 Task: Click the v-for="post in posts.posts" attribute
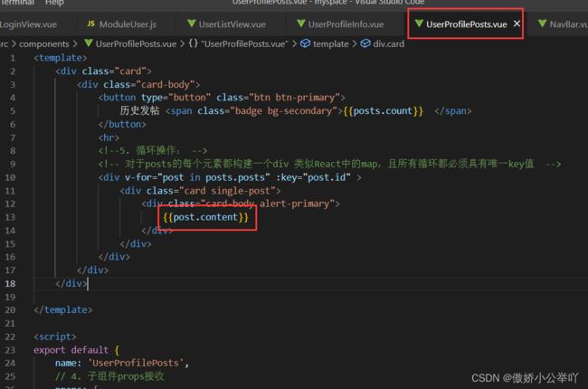click(197, 177)
